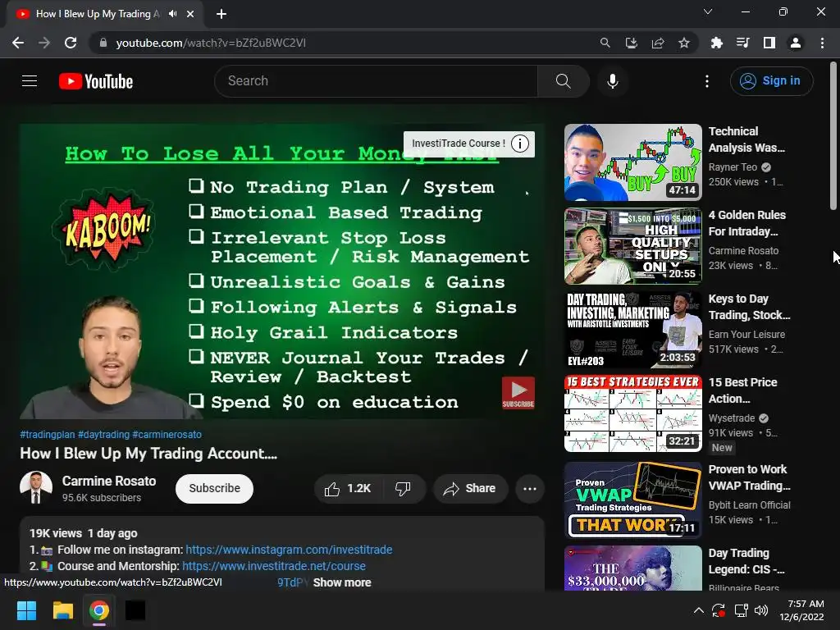This screenshot has width=840, height=630.
Task: View site info lock icon
Action: click(x=103, y=43)
